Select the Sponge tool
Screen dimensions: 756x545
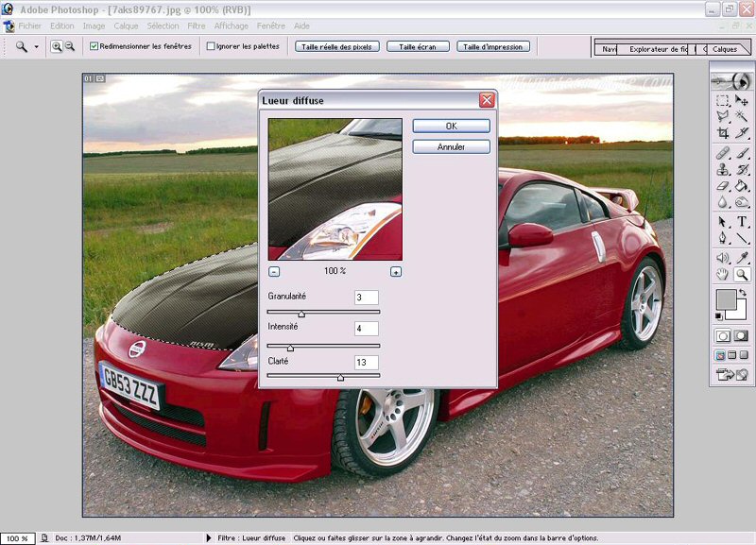742,202
